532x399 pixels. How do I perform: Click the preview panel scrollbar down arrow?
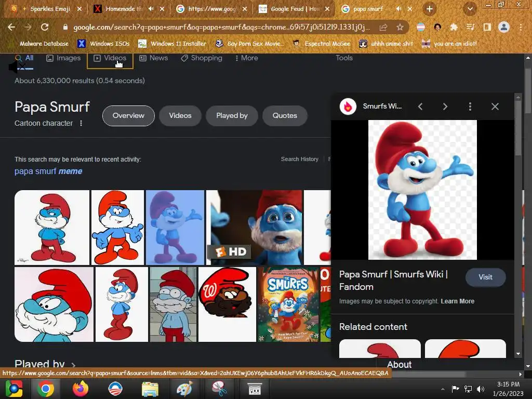pos(518,353)
